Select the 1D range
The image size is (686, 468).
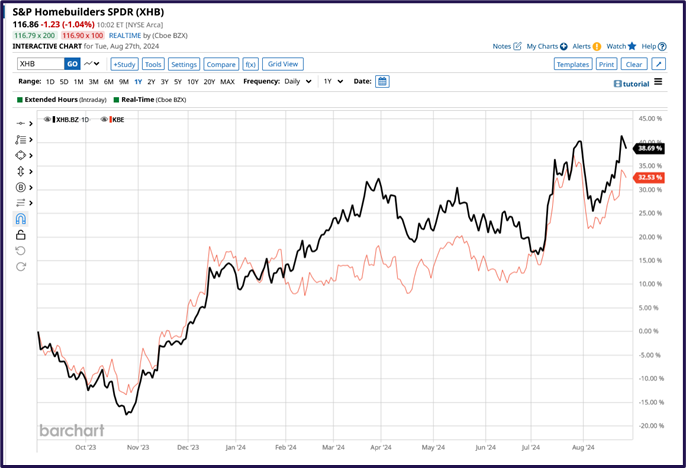[x=50, y=82]
